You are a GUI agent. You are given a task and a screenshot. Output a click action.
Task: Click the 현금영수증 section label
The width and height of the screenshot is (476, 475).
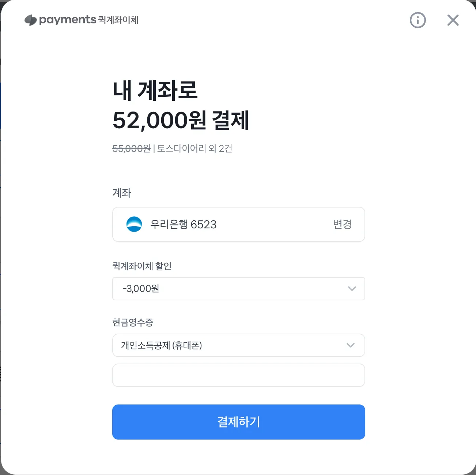pyautogui.click(x=133, y=322)
